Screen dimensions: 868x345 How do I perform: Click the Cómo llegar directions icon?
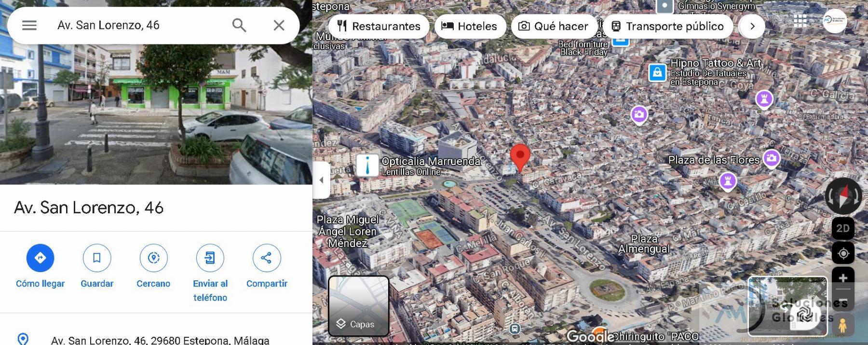(41, 258)
